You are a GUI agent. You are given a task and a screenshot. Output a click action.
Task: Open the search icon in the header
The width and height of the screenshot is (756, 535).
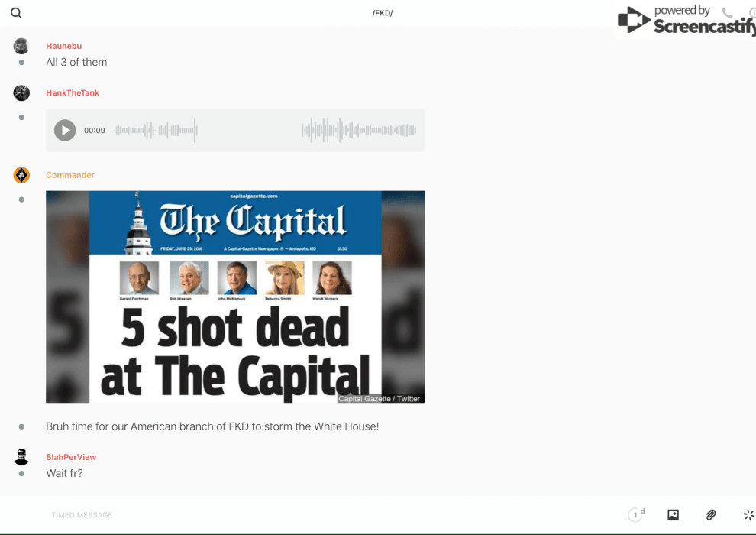16,13
